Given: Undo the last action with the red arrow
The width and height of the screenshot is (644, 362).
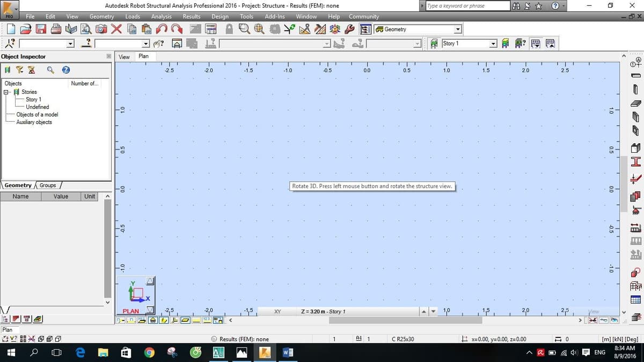Looking at the screenshot, I should [x=162, y=29].
